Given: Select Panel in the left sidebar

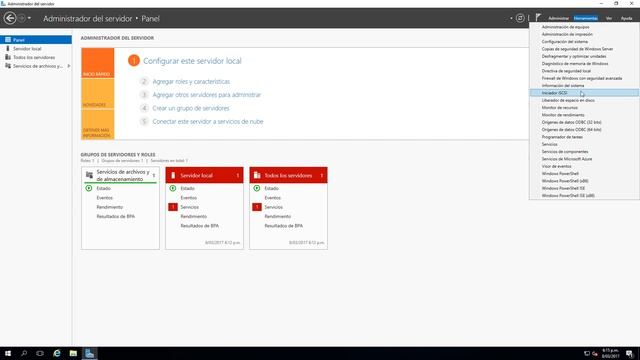Looking at the screenshot, I should click(36, 40).
